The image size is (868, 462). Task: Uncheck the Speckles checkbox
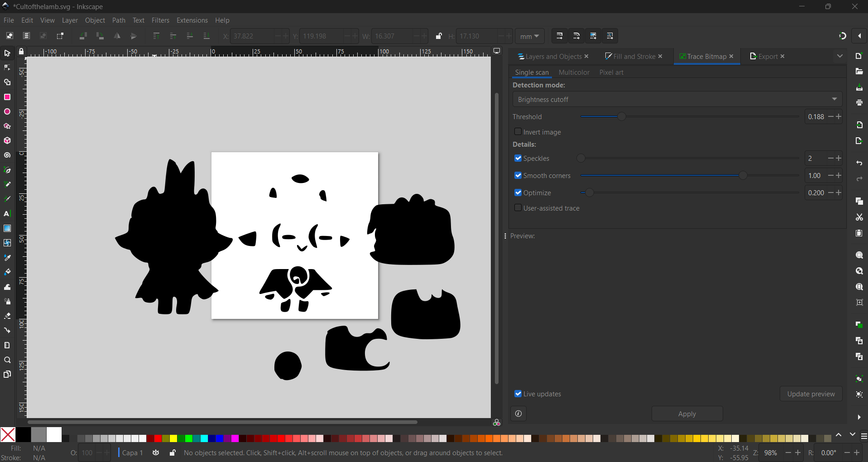coord(518,158)
